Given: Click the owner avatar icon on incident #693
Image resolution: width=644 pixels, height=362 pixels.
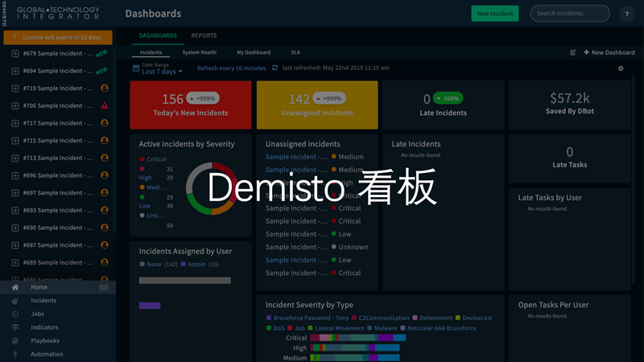Looking at the screenshot, I should [105, 210].
